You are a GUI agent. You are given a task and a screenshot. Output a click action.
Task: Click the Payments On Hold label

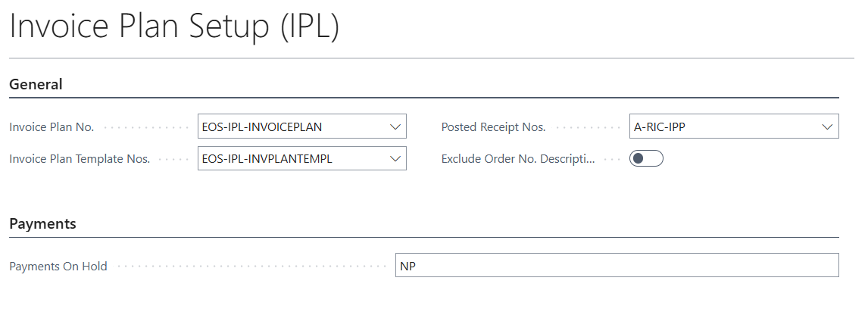click(58, 266)
